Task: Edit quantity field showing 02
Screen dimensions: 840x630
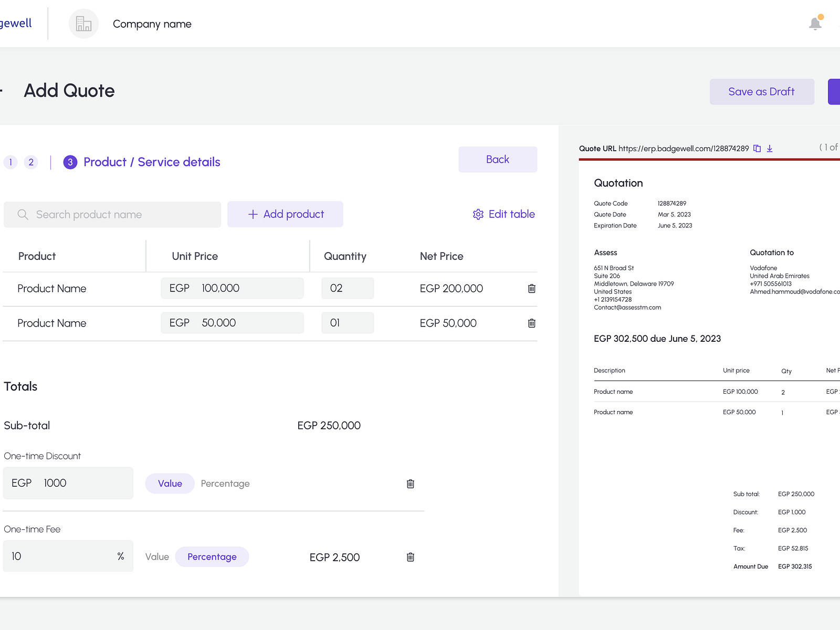Action: [x=348, y=288]
